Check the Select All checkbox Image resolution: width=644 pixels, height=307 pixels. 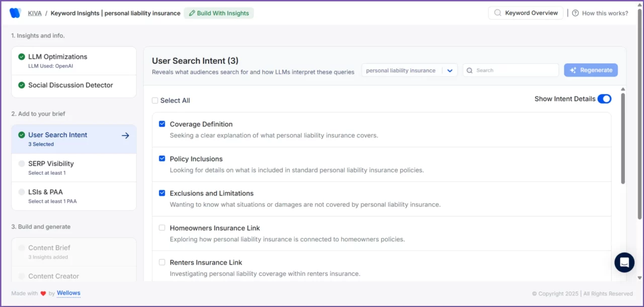[x=155, y=100]
